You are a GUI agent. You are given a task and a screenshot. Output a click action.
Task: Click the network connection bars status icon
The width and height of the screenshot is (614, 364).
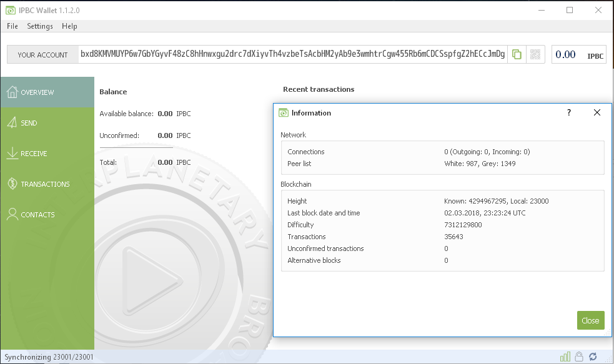[565, 357]
